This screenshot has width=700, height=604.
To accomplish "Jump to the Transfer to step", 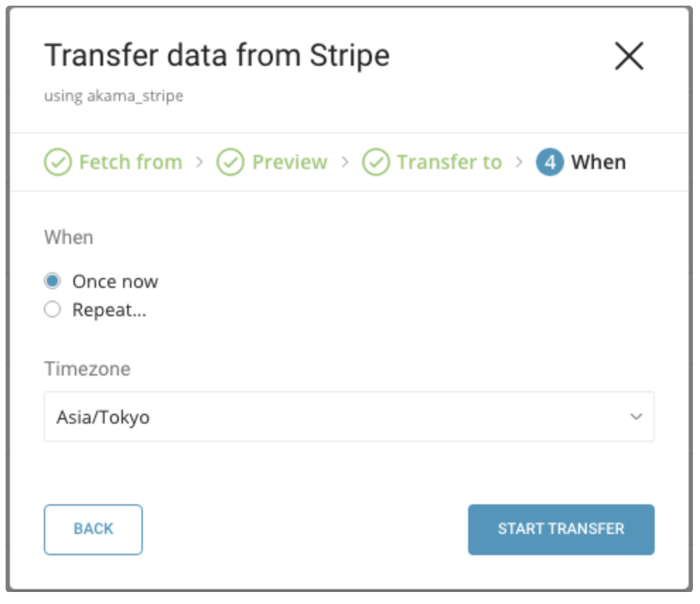I will click(x=449, y=162).
